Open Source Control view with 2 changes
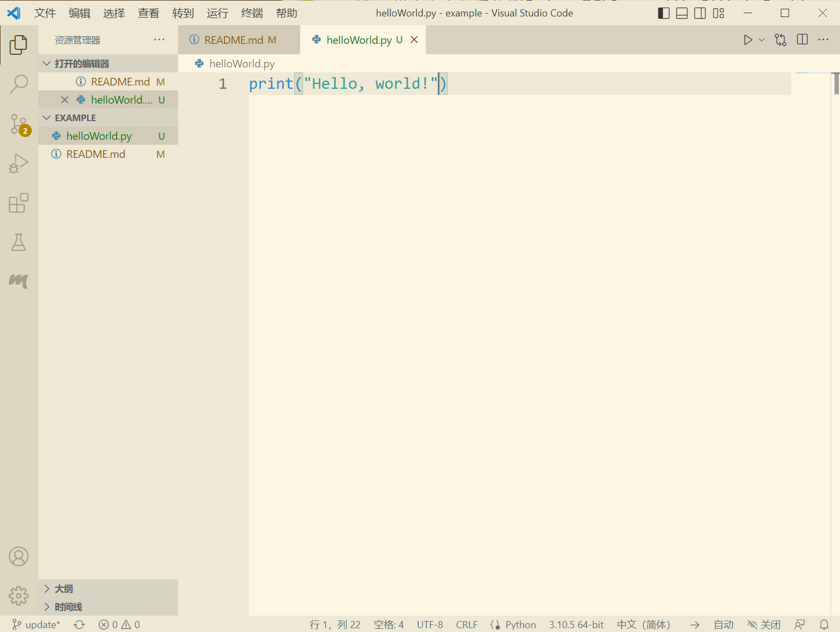 [x=19, y=124]
